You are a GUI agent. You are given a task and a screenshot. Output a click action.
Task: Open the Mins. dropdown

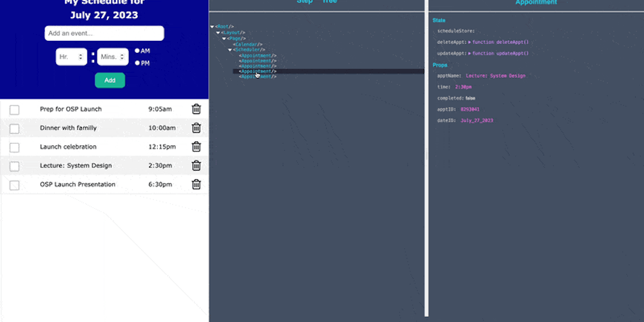tap(113, 57)
